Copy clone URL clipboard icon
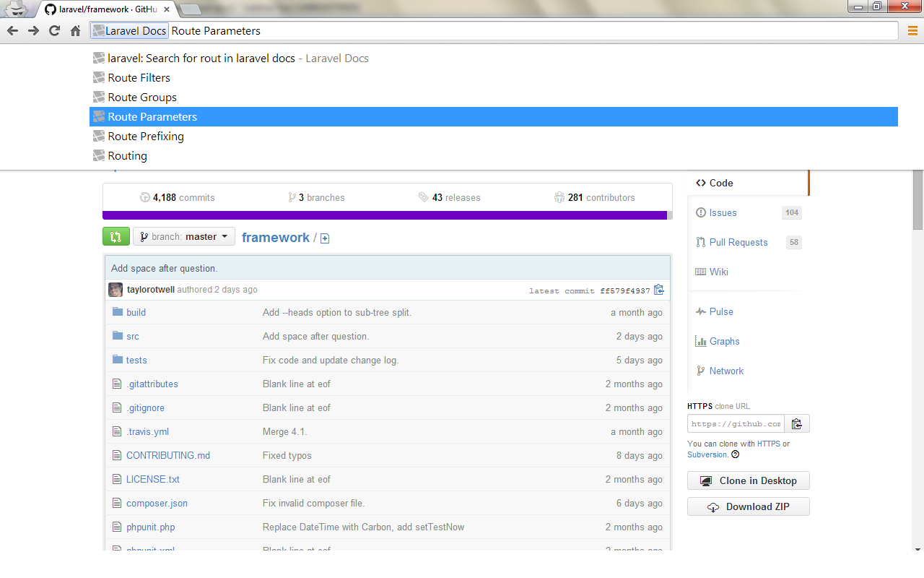This screenshot has height=578, width=924. [x=797, y=423]
